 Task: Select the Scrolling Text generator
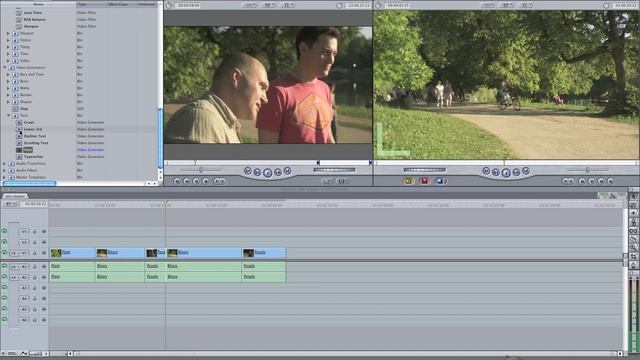point(36,143)
